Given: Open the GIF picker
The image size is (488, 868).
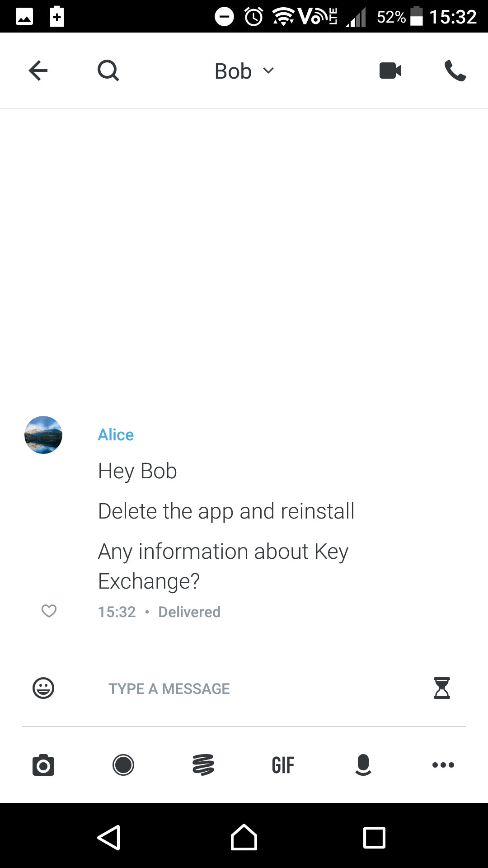Looking at the screenshot, I should click(x=283, y=765).
